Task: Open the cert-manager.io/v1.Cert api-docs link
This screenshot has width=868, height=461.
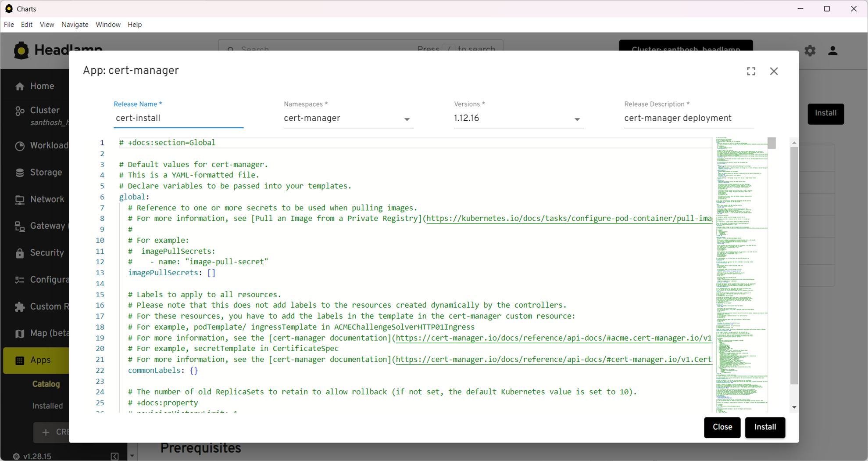Action: click(x=554, y=360)
